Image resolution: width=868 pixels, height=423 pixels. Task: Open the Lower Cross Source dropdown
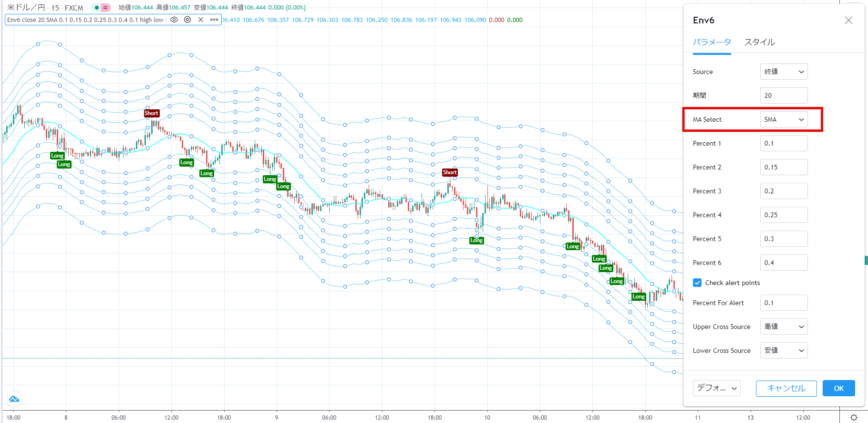[x=784, y=350]
